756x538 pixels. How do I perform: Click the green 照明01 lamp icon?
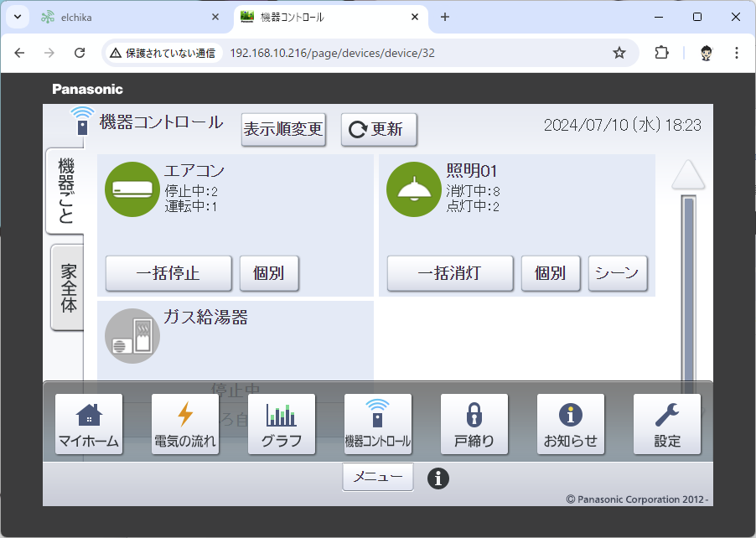coord(413,189)
